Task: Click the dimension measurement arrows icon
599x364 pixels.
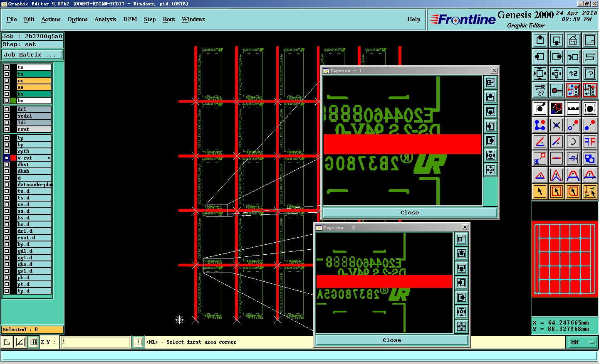Action: tap(573, 158)
